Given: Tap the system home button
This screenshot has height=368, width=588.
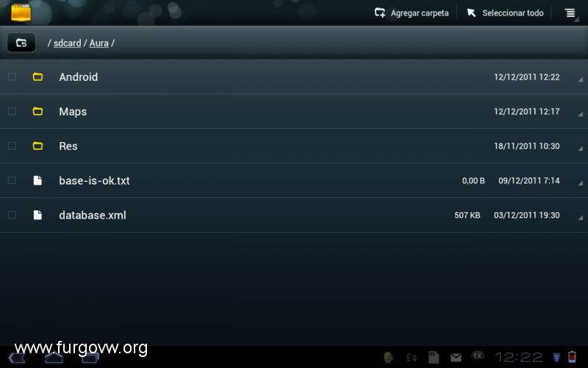Looking at the screenshot, I should coord(54,358).
